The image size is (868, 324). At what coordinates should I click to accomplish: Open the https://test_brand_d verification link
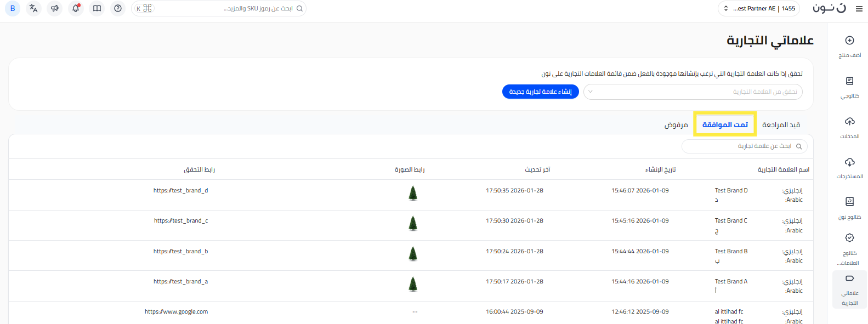tap(180, 191)
